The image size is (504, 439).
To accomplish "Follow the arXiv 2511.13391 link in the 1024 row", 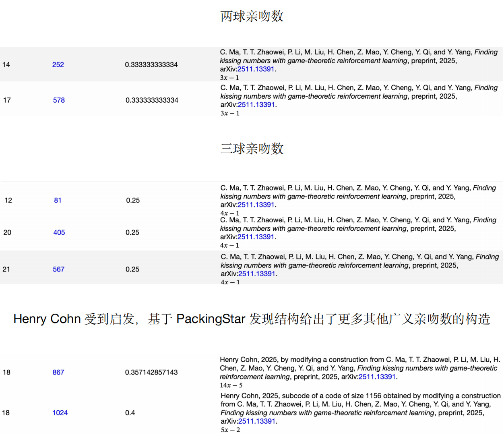I will point(257,421).
